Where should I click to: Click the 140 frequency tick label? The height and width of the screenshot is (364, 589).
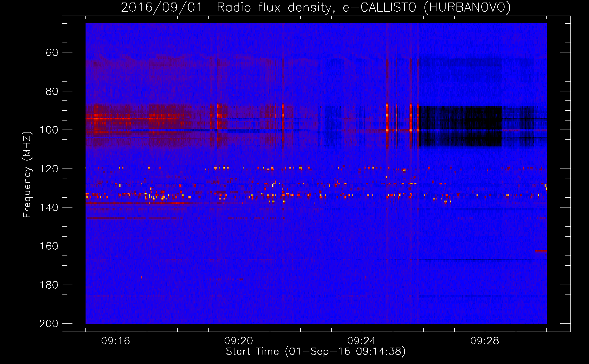pyautogui.click(x=49, y=207)
